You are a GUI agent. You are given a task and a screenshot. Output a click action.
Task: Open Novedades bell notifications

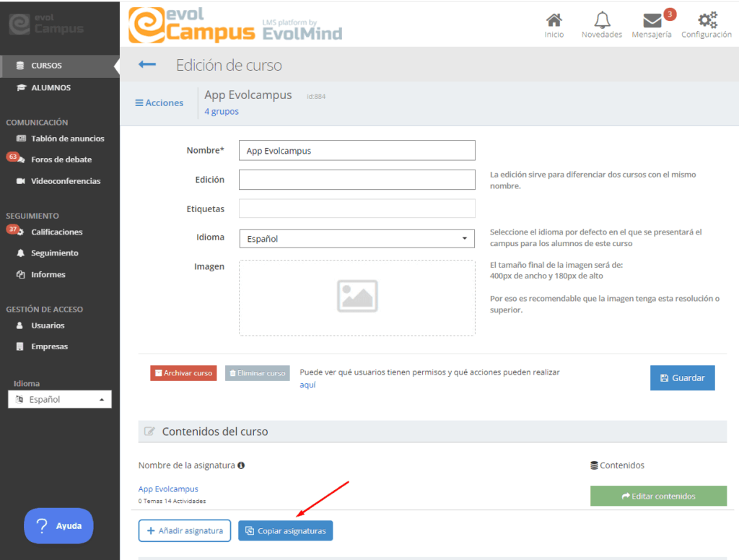pyautogui.click(x=601, y=21)
